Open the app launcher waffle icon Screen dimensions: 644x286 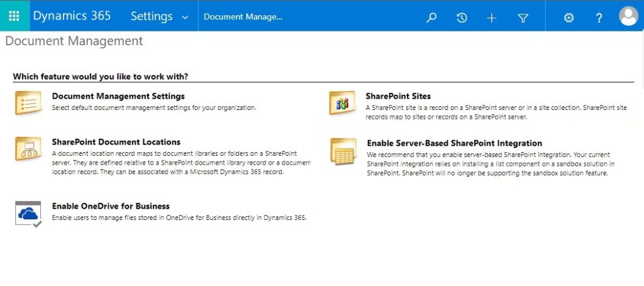[x=14, y=16]
